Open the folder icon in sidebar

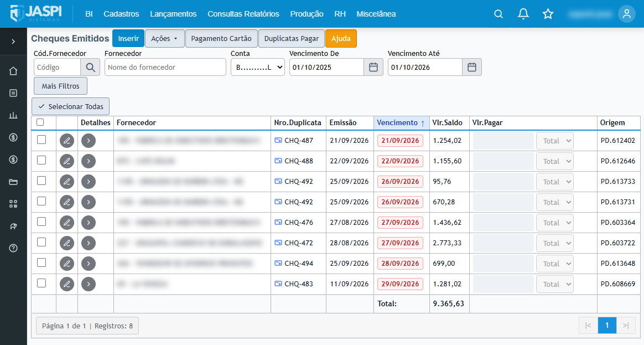13,182
